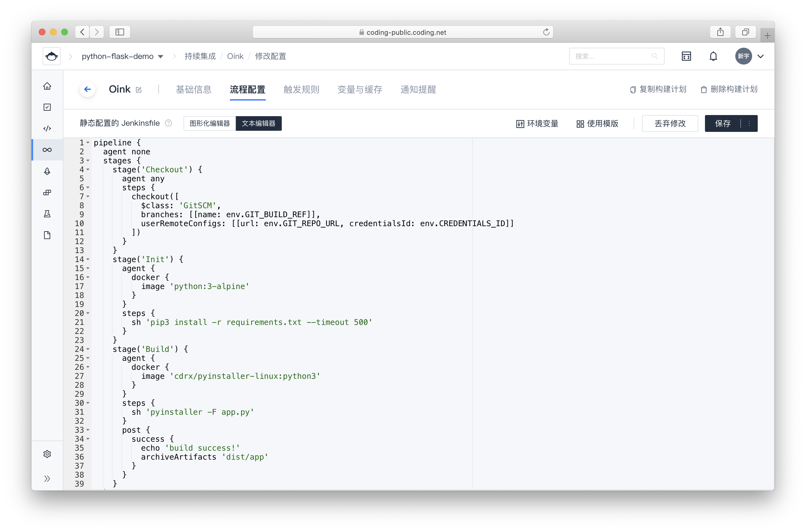
Task: Open python-flask-demo project dropdown
Action: [x=123, y=56]
